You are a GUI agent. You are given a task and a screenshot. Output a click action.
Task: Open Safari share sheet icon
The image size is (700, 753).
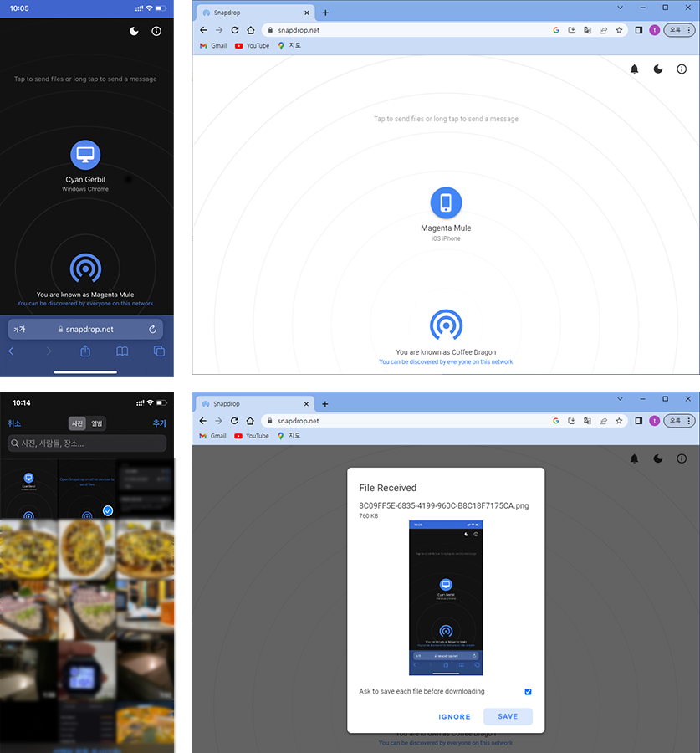(x=85, y=351)
